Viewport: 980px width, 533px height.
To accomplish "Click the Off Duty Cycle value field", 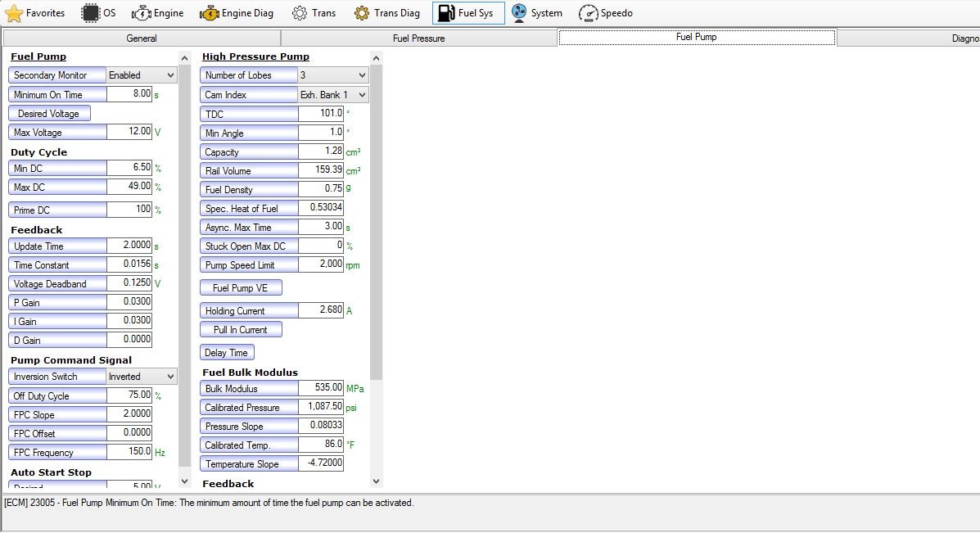I will [129, 395].
